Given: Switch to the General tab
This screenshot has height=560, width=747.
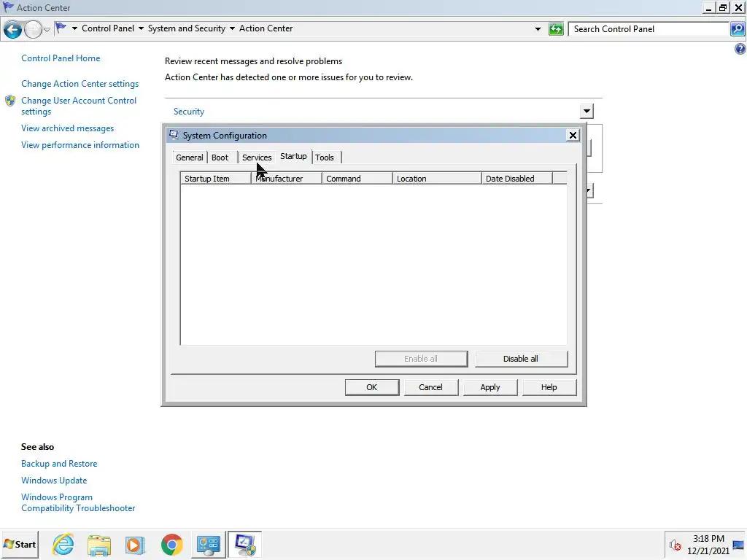Looking at the screenshot, I should point(189,157).
